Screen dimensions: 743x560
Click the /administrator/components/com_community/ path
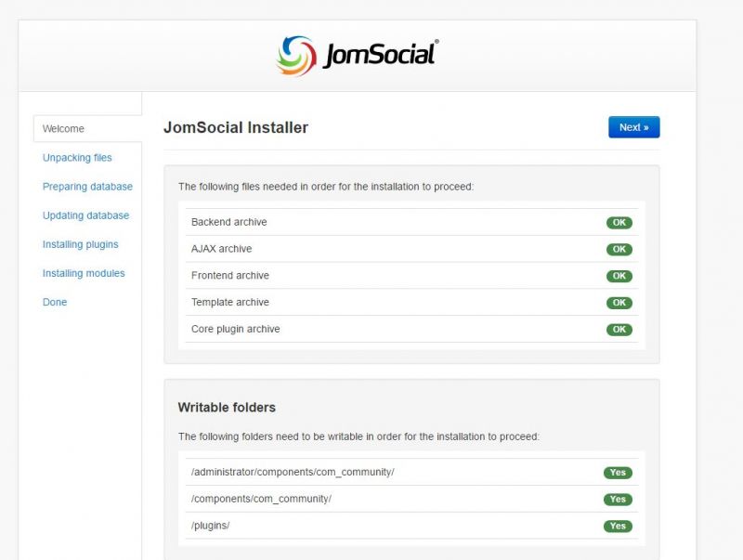pos(293,472)
